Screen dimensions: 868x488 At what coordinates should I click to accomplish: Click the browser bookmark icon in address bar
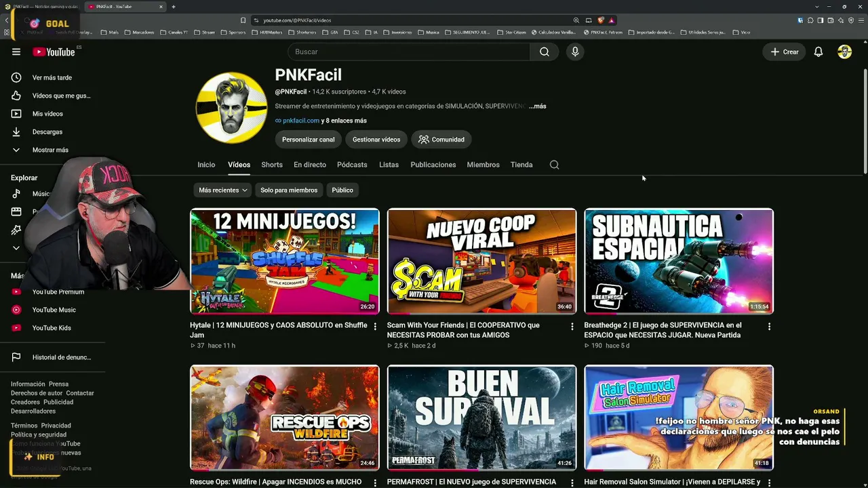(243, 20)
